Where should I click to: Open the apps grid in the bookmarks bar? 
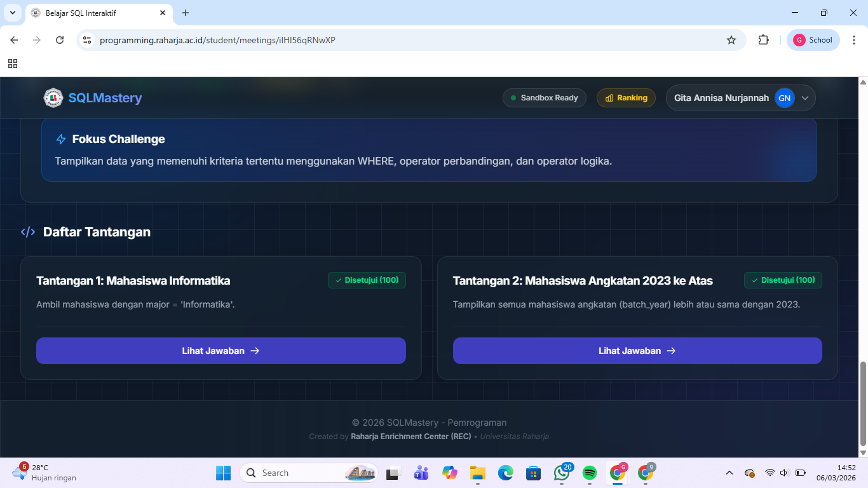click(13, 64)
